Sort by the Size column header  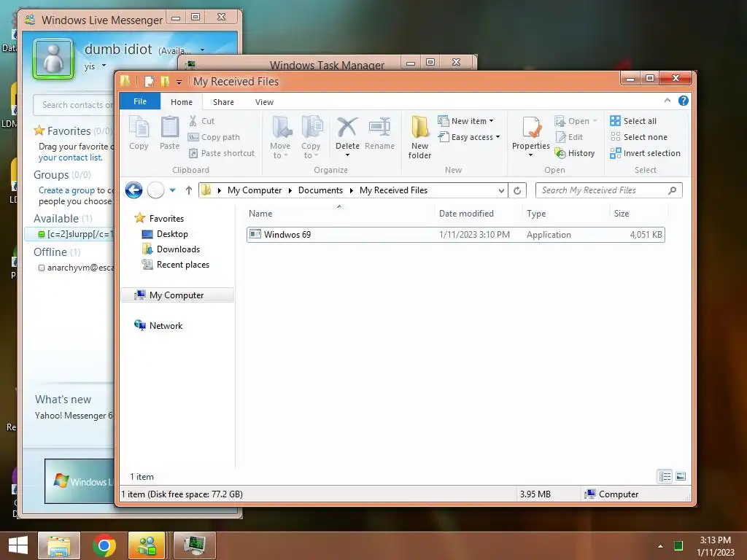pos(638,214)
